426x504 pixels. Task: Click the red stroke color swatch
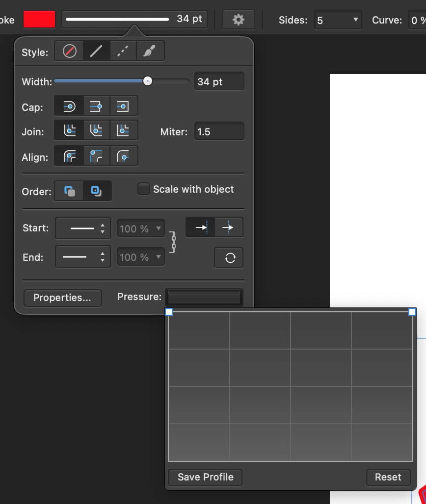click(x=39, y=20)
